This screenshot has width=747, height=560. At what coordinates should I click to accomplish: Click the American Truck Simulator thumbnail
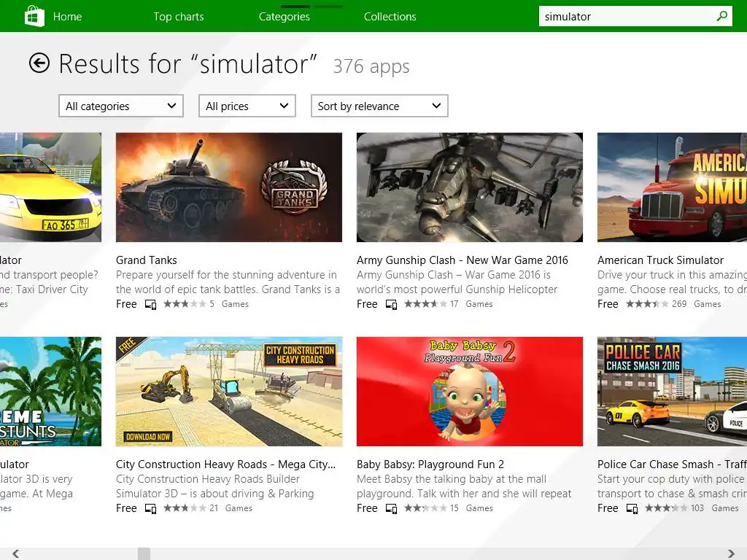672,187
